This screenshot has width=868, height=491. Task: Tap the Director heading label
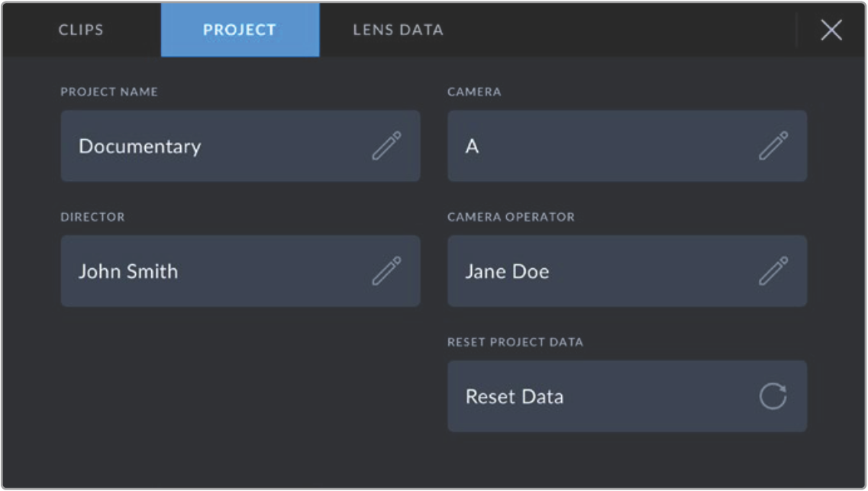click(x=92, y=217)
